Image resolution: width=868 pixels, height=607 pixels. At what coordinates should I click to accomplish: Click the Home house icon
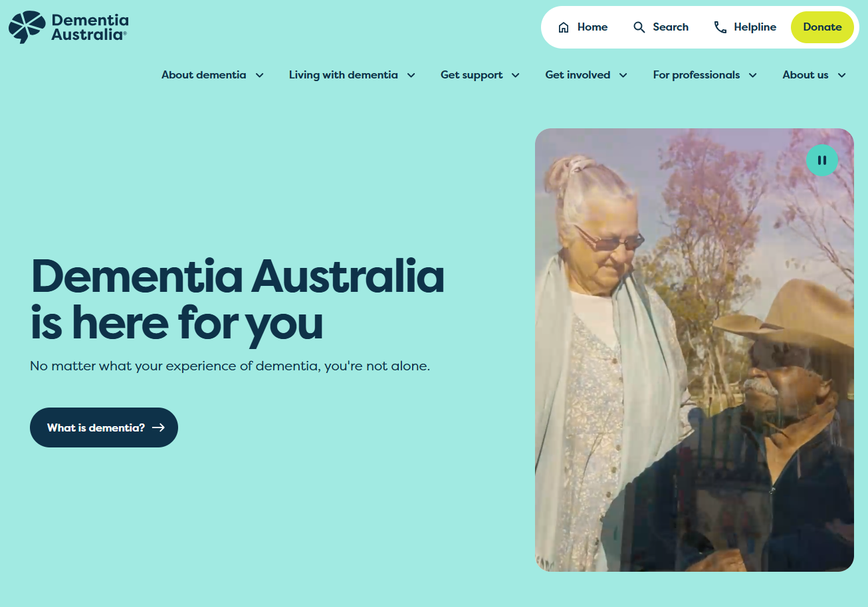click(x=564, y=27)
